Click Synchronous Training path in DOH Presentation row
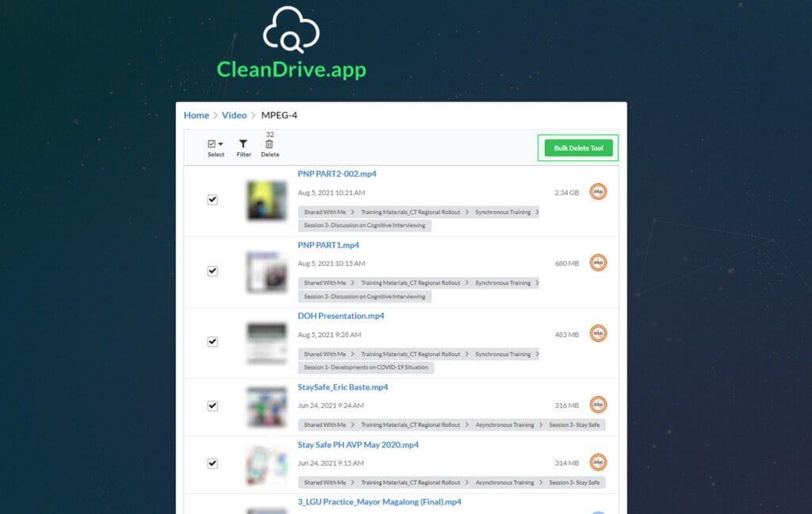 [503, 354]
